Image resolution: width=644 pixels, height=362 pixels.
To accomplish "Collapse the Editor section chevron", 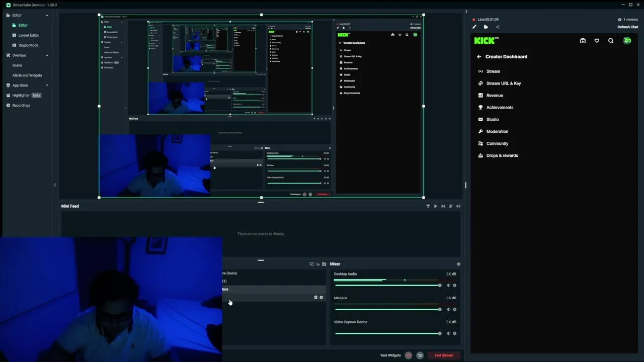I will tap(47, 15).
